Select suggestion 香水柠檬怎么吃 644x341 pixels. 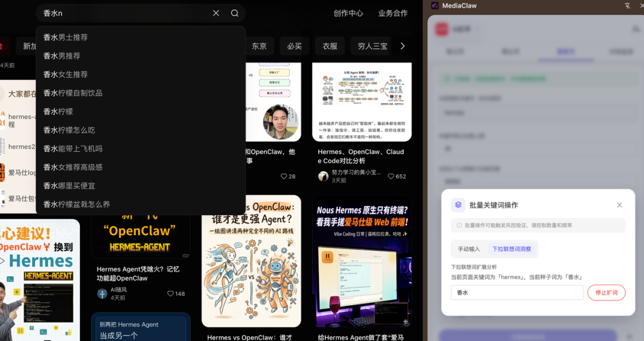141,130
